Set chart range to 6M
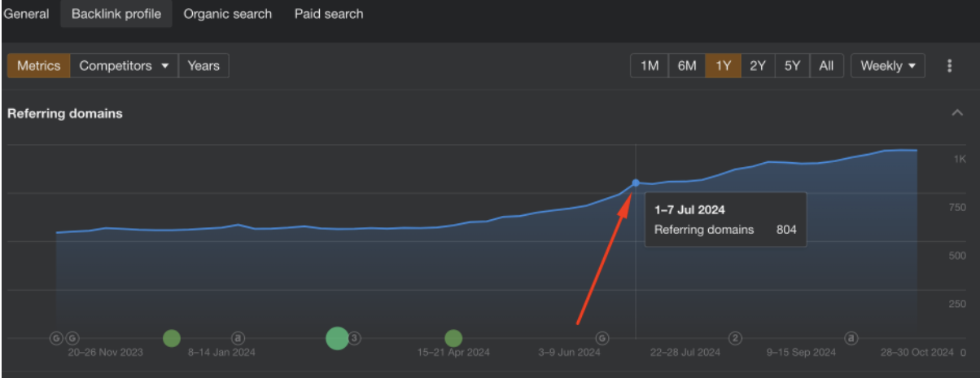The image size is (980, 378). pos(687,66)
